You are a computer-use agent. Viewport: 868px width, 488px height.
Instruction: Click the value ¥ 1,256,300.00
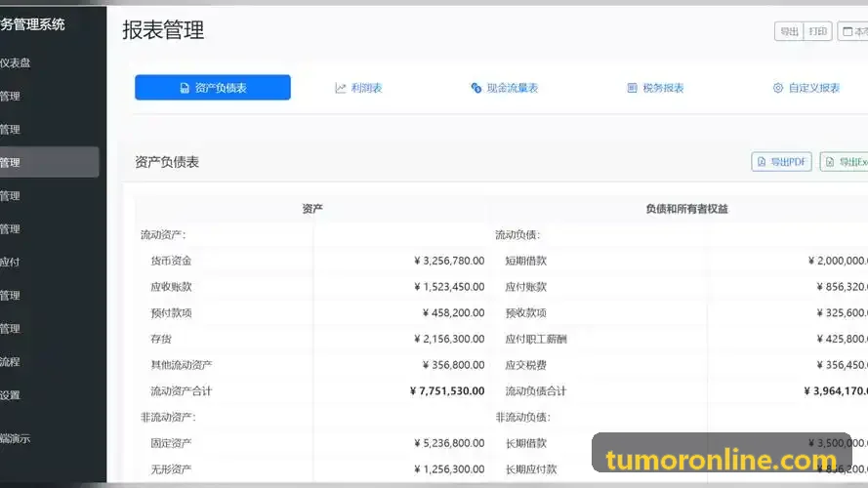click(449, 469)
